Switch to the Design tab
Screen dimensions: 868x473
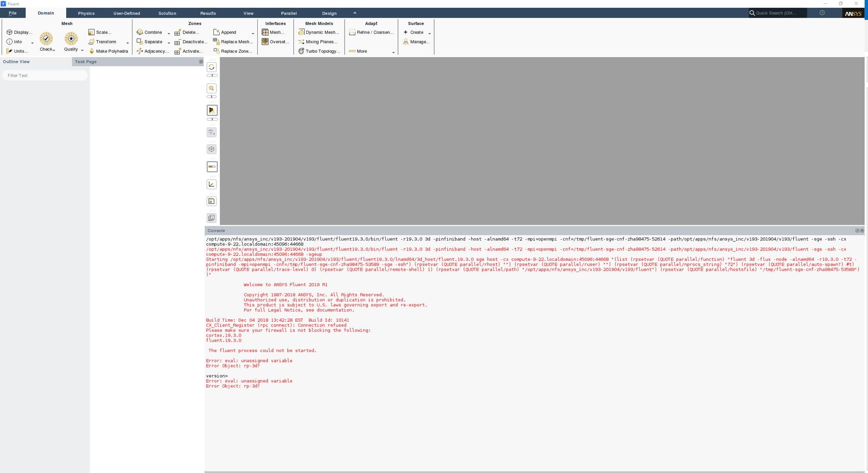(x=329, y=13)
